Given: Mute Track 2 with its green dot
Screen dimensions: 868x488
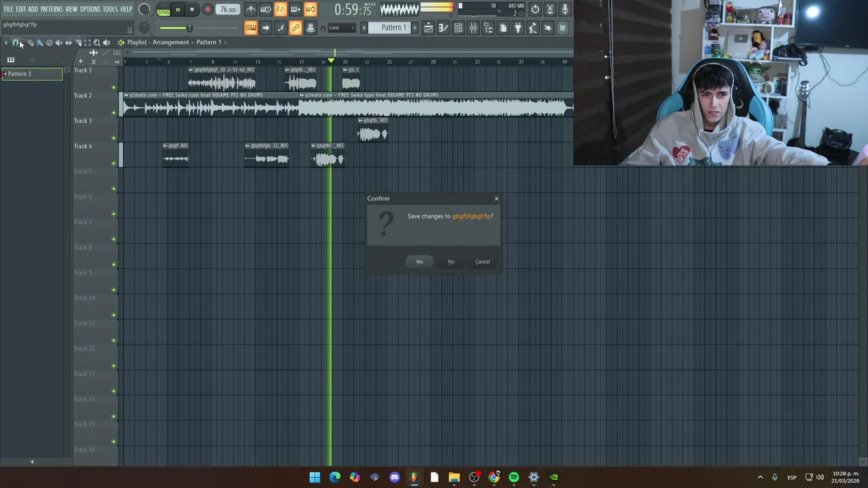Looking at the screenshot, I should click(x=114, y=113).
